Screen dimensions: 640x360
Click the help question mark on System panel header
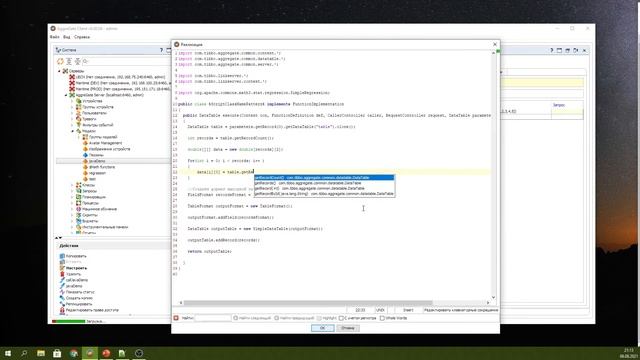click(161, 50)
